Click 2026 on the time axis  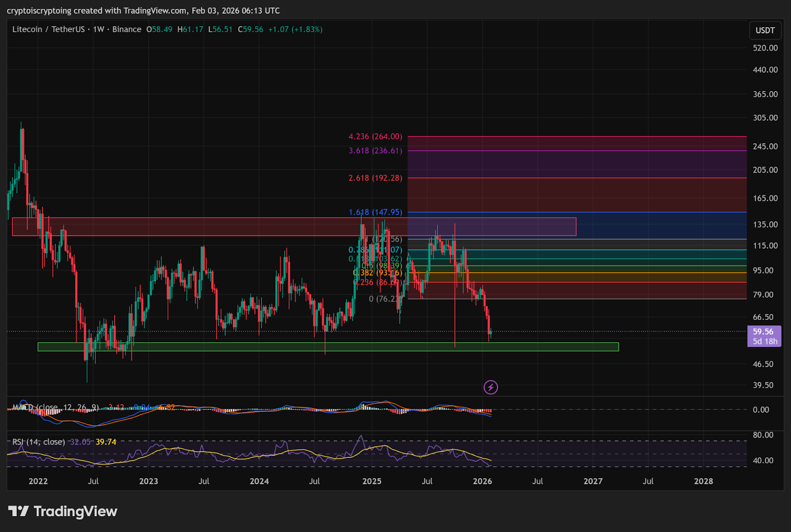pyautogui.click(x=482, y=481)
